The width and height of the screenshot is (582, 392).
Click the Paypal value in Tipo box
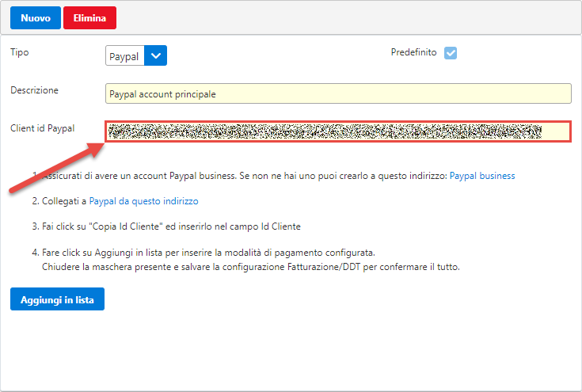[x=124, y=56]
